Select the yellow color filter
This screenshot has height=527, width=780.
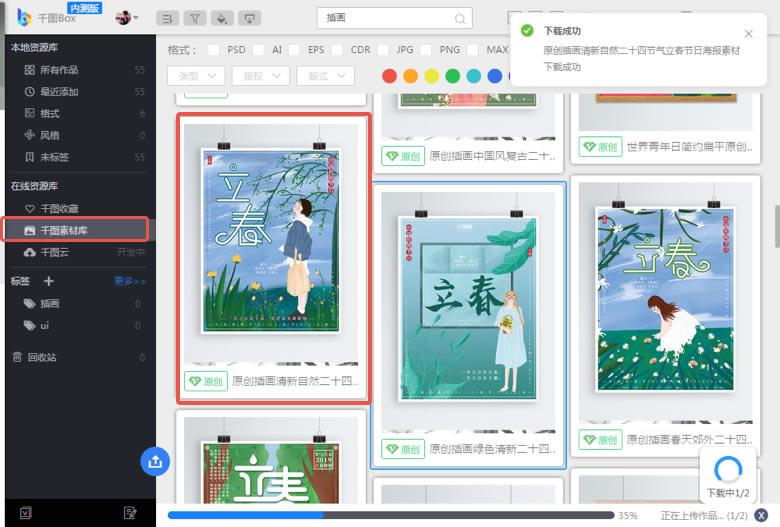[x=431, y=76]
